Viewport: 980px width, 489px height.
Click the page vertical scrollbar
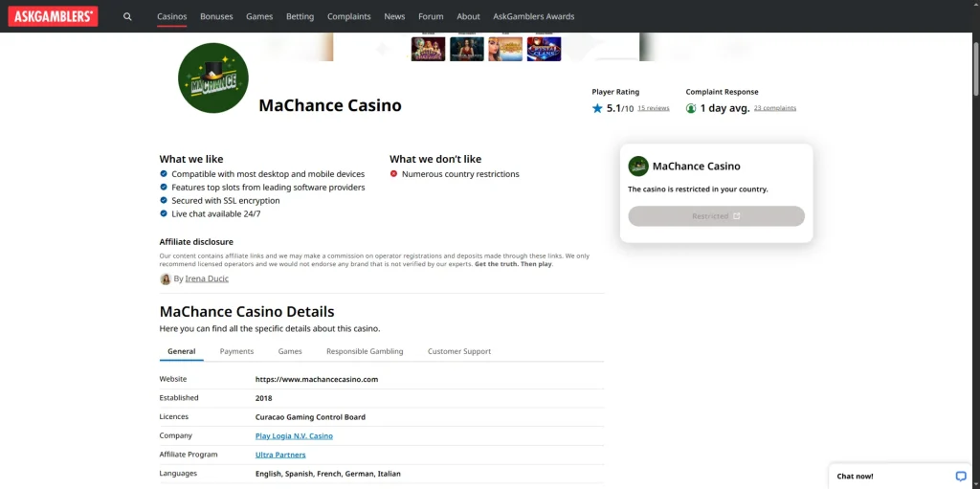pyautogui.click(x=975, y=69)
